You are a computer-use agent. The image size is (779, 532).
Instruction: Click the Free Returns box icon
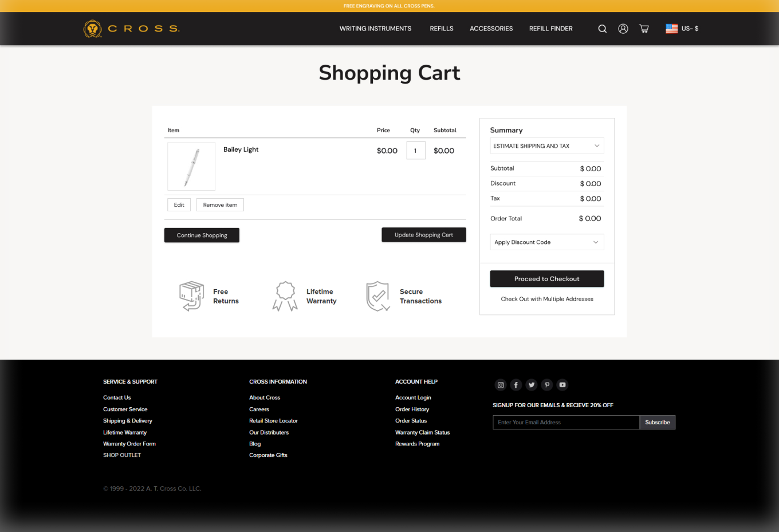coord(192,296)
